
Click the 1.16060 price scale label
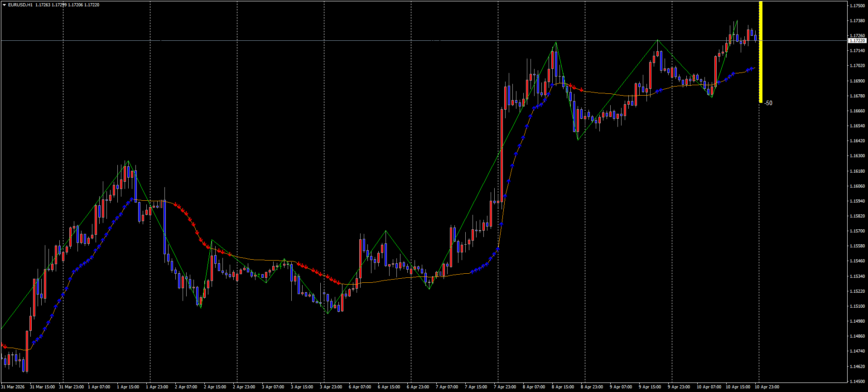point(857,186)
